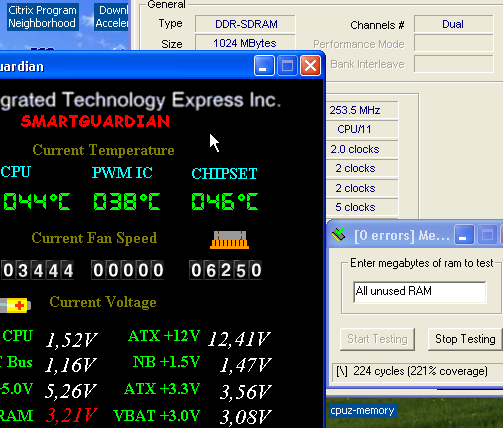Click the red RAM voltage 3,21V value
The height and width of the screenshot is (428, 503).
pos(72,415)
